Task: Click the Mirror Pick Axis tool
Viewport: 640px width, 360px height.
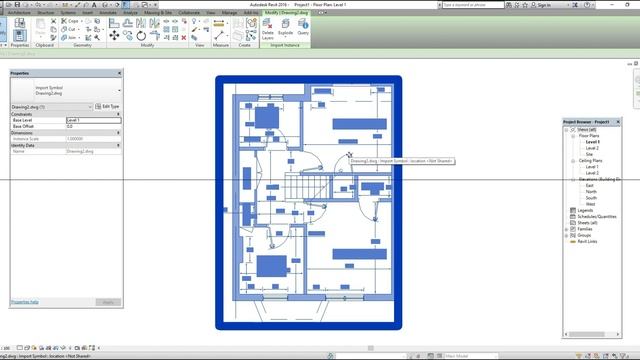Action: point(141,23)
